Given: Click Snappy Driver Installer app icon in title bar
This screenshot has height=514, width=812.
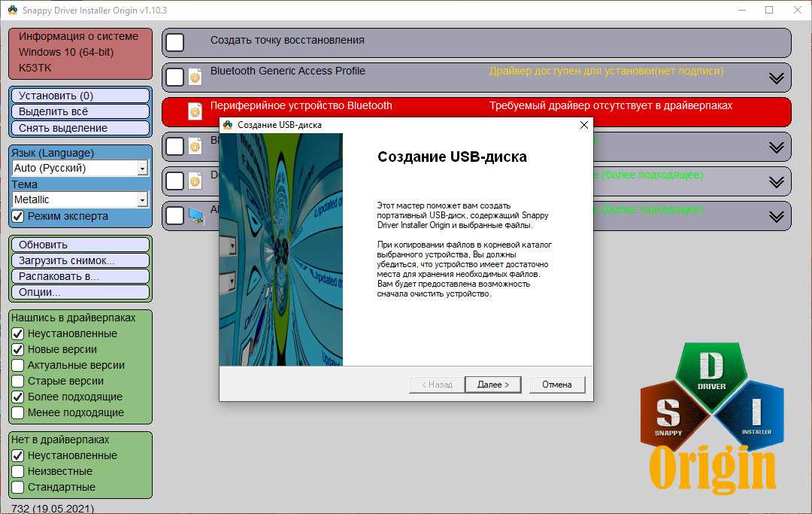Looking at the screenshot, I should [13, 10].
